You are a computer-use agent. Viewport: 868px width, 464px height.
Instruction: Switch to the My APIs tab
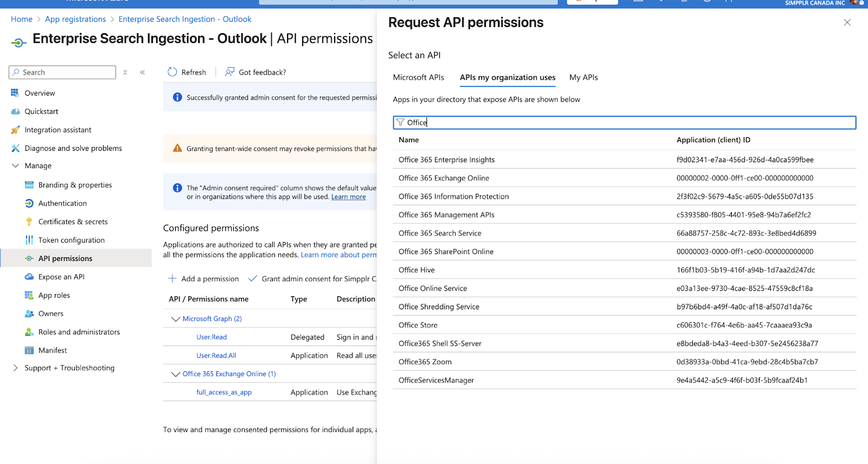(x=583, y=78)
